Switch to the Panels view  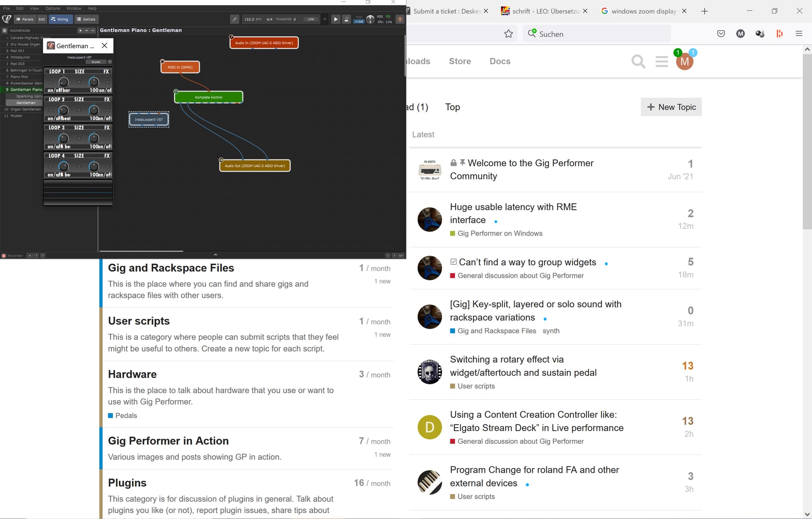25,19
